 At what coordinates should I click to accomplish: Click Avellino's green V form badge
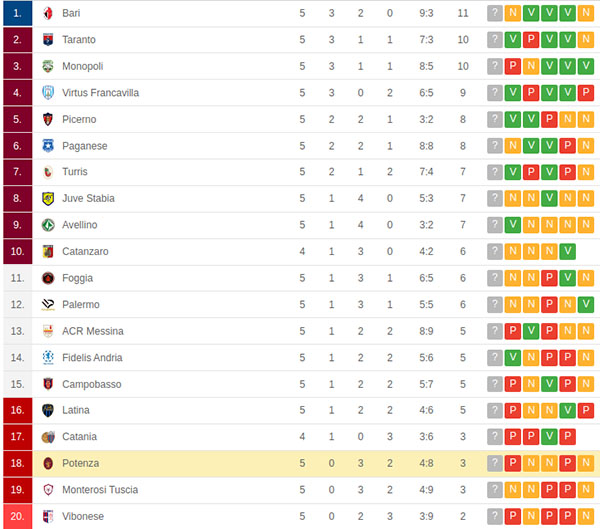coord(513,225)
